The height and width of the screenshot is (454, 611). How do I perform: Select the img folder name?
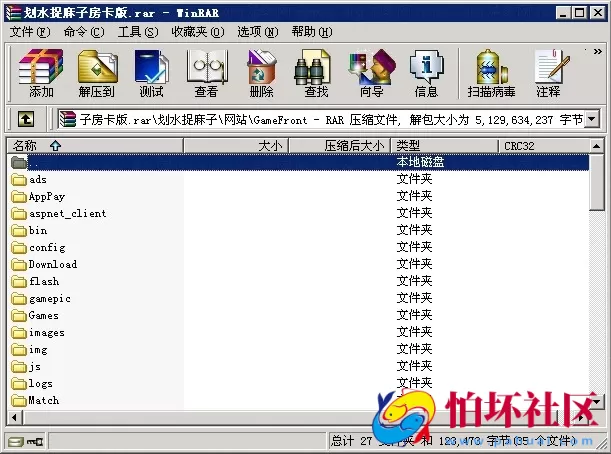(38, 350)
